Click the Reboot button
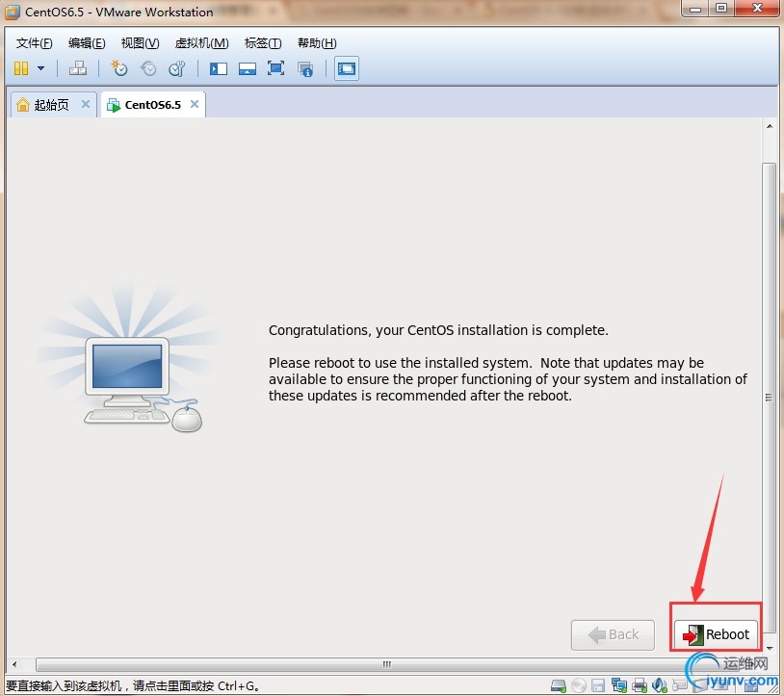 coord(716,634)
